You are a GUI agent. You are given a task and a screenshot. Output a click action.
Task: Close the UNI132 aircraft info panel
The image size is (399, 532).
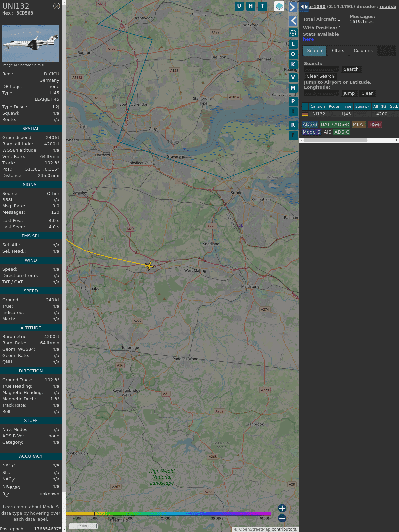pos(57,6)
